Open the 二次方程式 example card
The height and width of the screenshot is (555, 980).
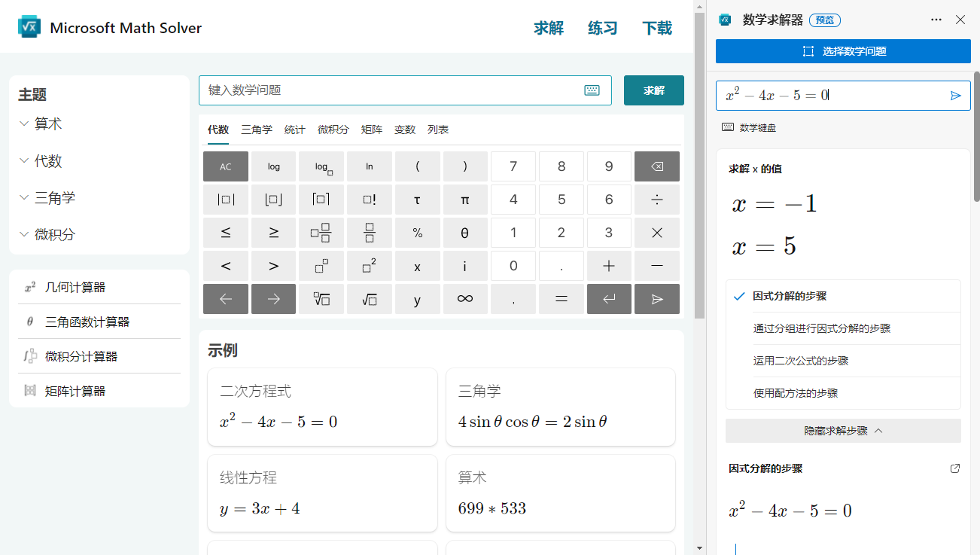tap(322, 407)
